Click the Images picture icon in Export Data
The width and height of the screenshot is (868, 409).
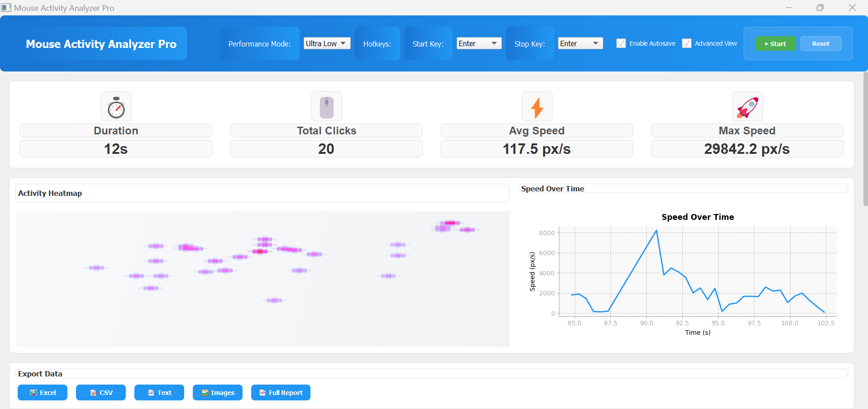tap(205, 392)
